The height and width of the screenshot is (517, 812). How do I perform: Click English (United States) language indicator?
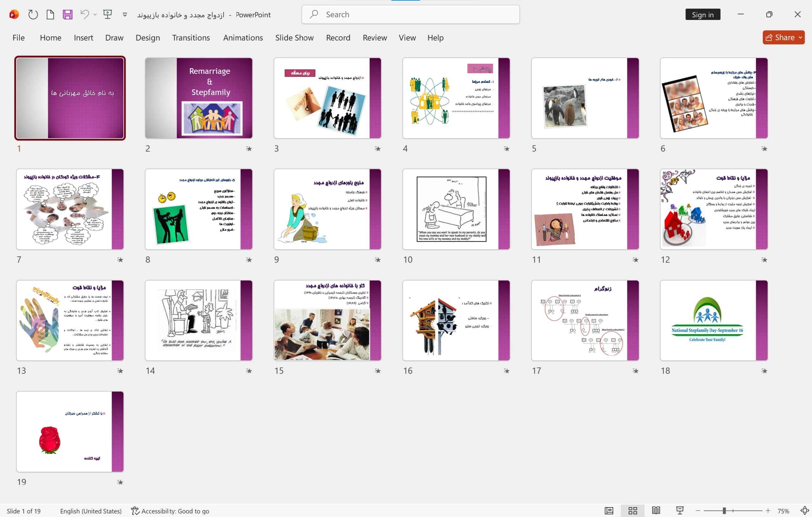coord(91,511)
